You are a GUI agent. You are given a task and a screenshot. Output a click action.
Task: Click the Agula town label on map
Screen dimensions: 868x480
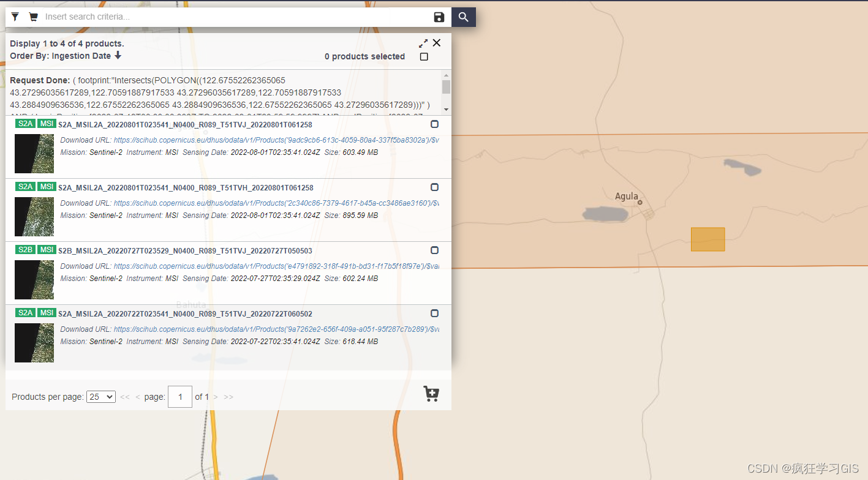pyautogui.click(x=627, y=197)
